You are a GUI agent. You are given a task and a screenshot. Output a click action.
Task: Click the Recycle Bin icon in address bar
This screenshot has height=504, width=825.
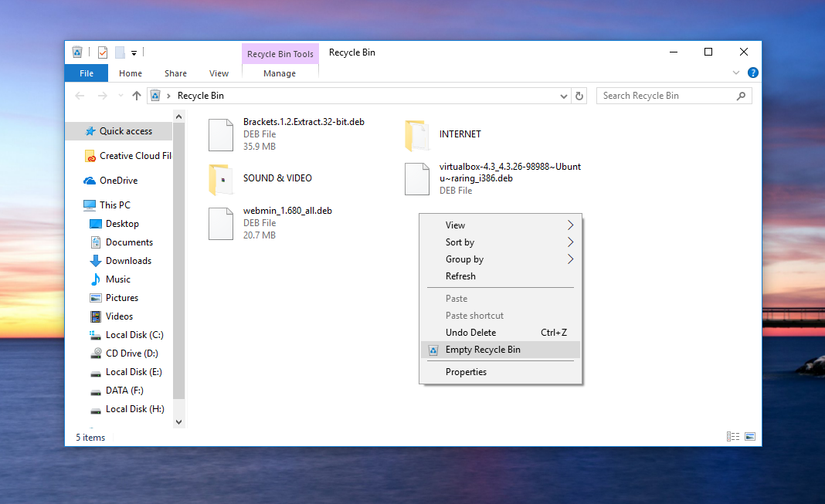click(155, 96)
